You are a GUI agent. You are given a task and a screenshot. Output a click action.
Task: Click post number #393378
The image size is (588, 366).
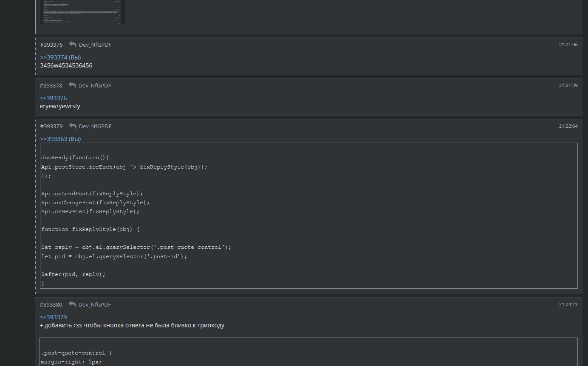51,85
